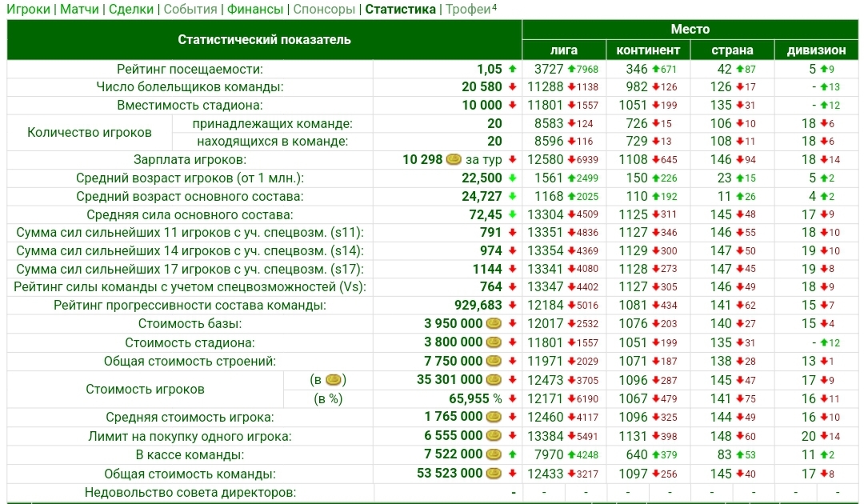Click the green down arrow beside 72,45
The image size is (864, 504).
[x=513, y=214]
